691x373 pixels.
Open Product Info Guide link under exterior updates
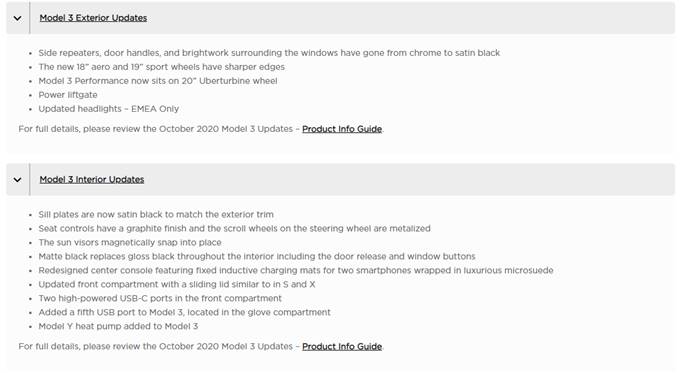click(342, 129)
